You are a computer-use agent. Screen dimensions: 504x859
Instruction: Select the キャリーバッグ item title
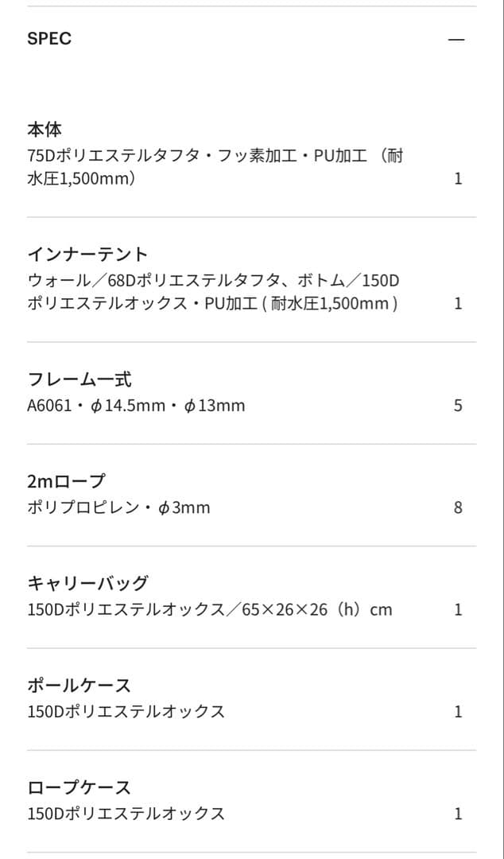click(x=87, y=583)
